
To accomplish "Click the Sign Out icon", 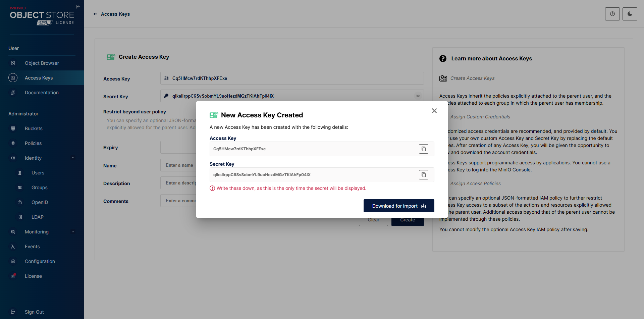I will 13,312.
